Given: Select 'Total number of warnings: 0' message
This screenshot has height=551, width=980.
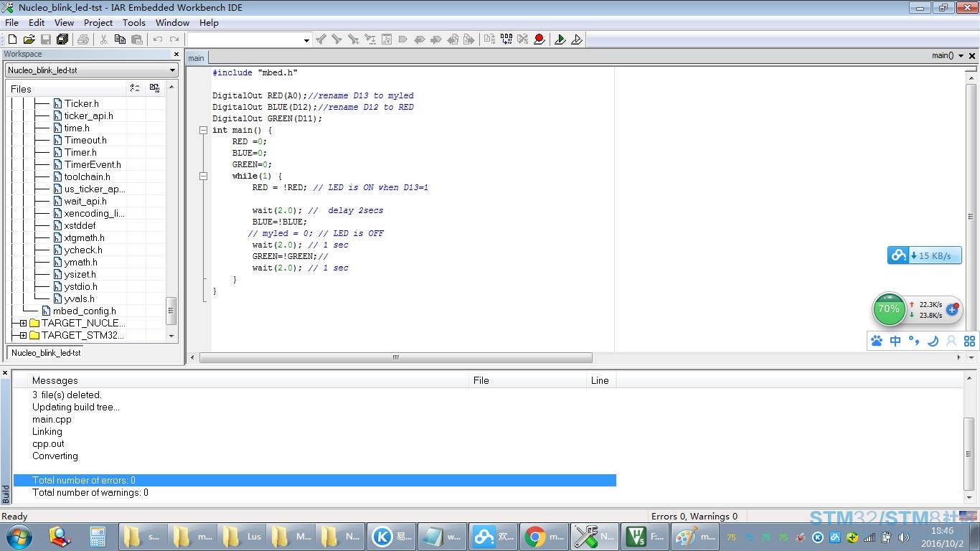Looking at the screenshot, I should (x=90, y=492).
